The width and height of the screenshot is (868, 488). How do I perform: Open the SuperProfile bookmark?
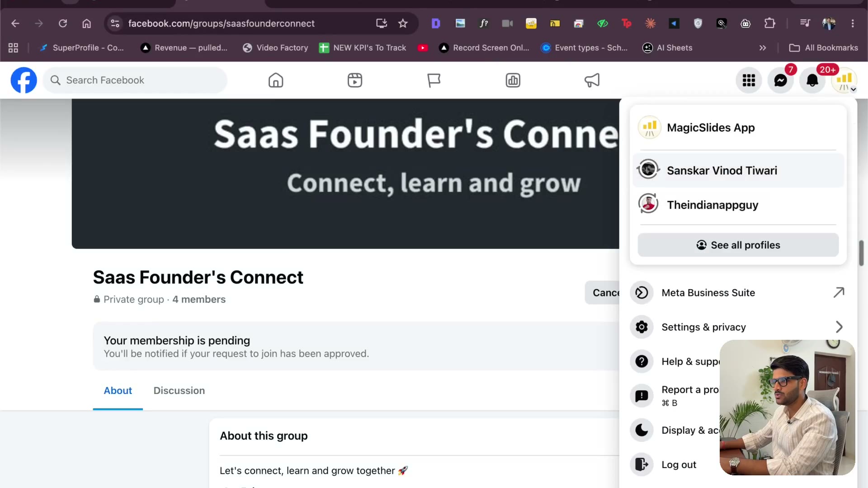coord(82,48)
